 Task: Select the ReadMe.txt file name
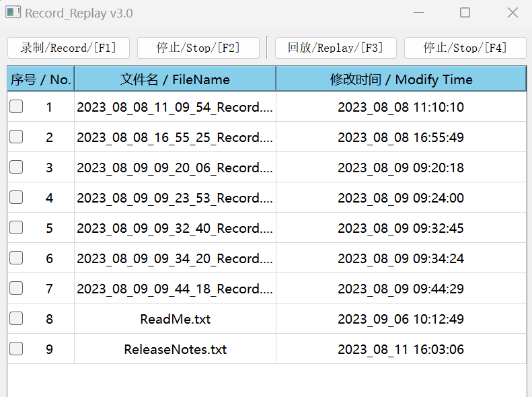(x=175, y=319)
